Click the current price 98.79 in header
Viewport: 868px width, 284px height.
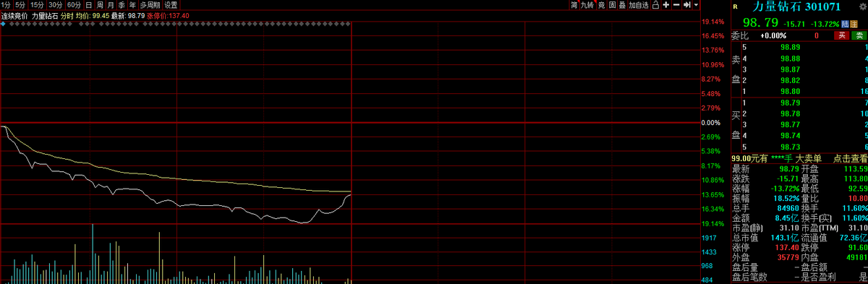click(x=761, y=23)
